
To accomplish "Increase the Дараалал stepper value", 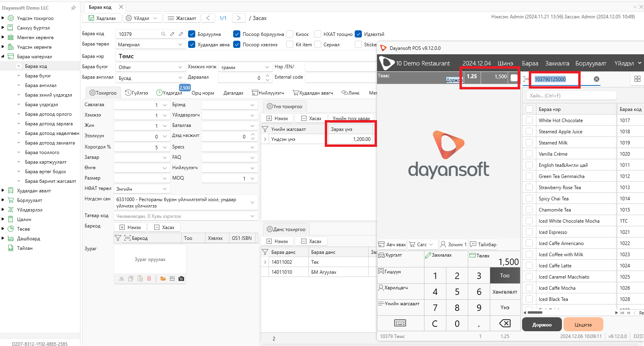I will 267,75.
